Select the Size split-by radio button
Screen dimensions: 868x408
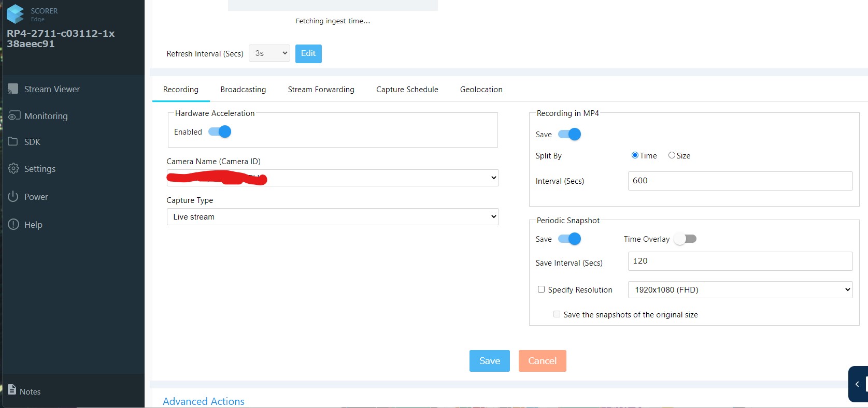pyautogui.click(x=672, y=155)
